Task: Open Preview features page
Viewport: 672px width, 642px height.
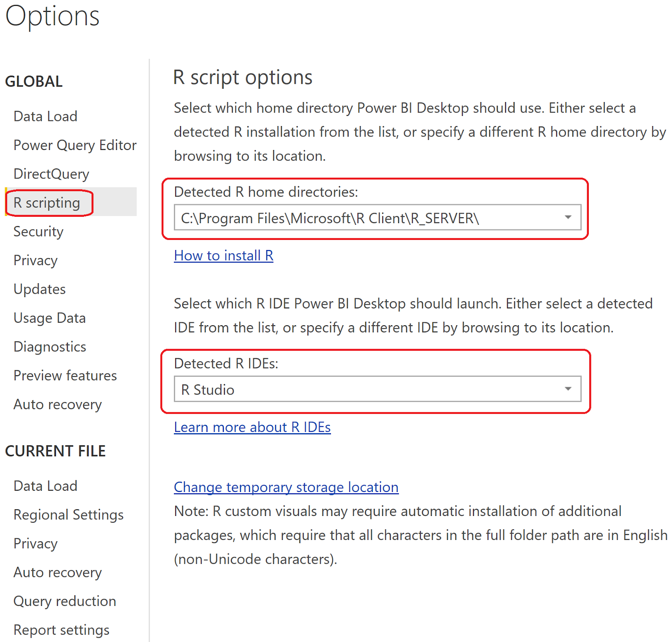Action: [x=65, y=376]
